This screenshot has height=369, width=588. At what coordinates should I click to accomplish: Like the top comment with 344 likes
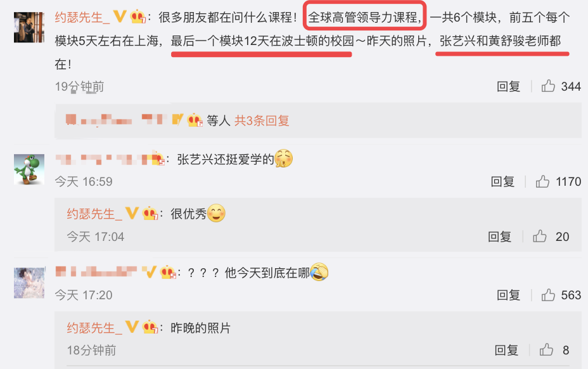[548, 86]
